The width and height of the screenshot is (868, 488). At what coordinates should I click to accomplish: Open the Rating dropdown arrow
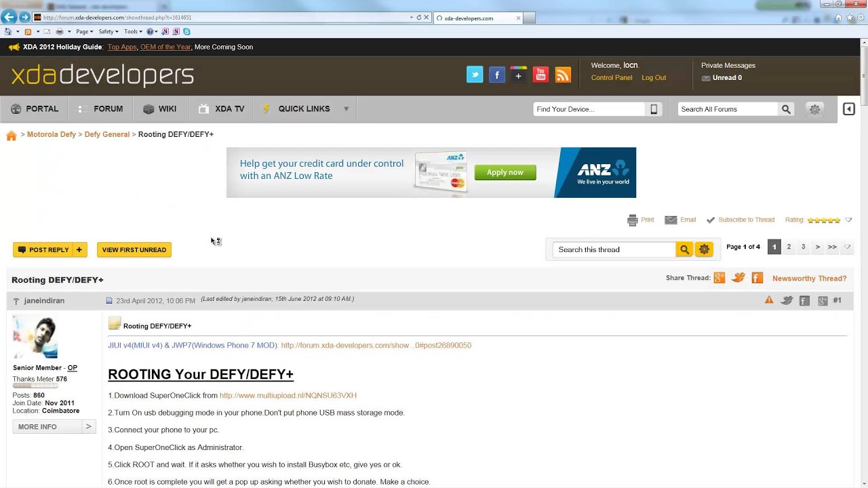tap(848, 220)
